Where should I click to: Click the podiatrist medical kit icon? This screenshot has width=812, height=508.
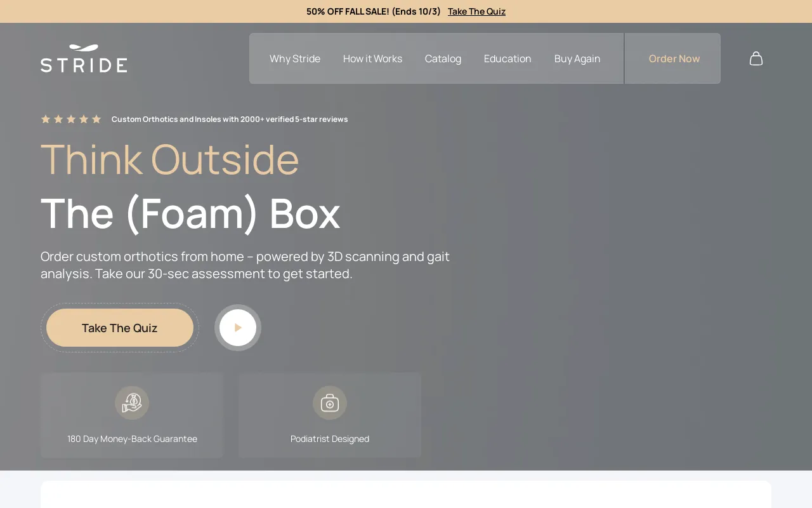(x=330, y=403)
